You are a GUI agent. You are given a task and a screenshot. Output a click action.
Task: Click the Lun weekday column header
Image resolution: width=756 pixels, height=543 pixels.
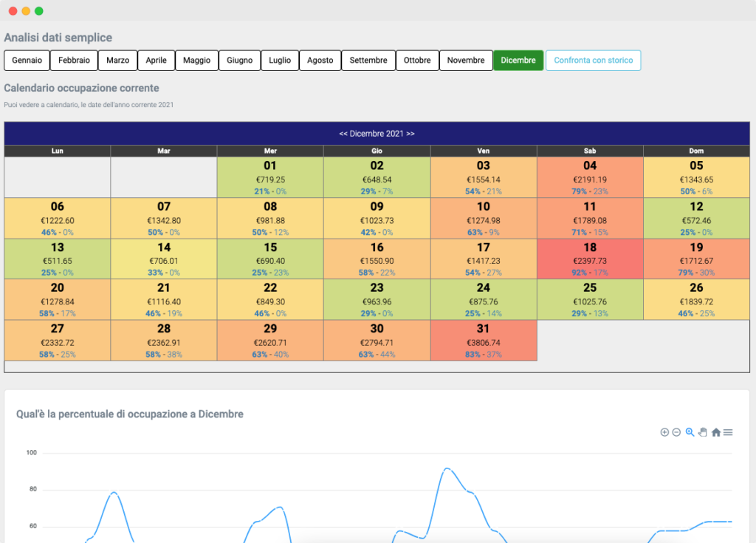coord(58,151)
